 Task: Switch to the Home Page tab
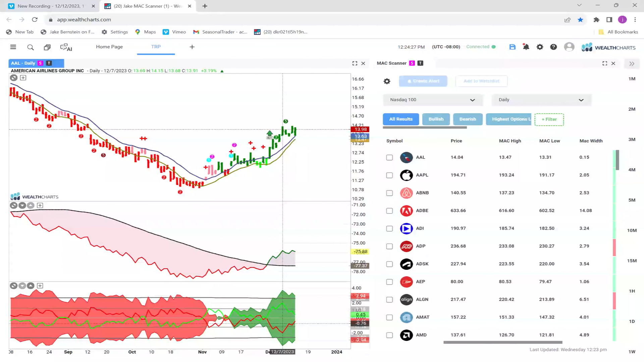(x=109, y=47)
